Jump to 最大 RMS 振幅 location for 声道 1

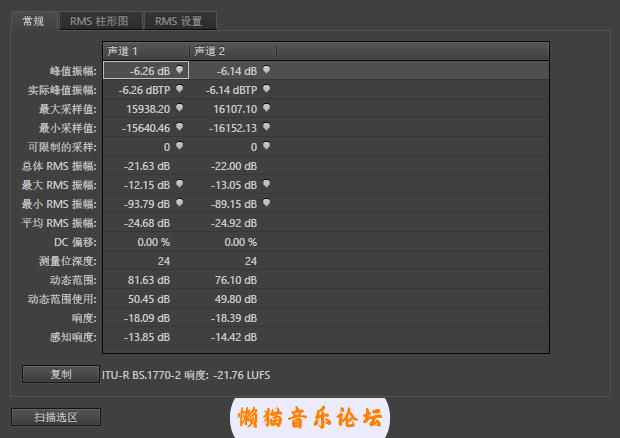pos(179,184)
